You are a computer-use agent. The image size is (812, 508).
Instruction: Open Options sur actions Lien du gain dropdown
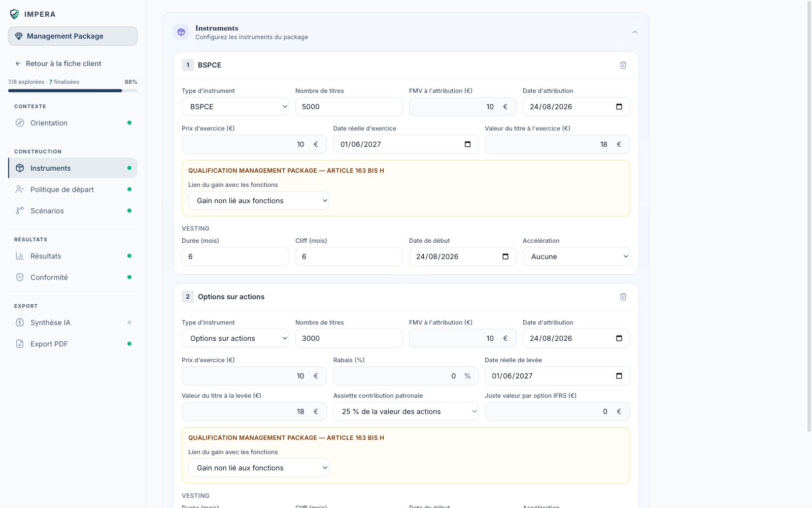259,468
